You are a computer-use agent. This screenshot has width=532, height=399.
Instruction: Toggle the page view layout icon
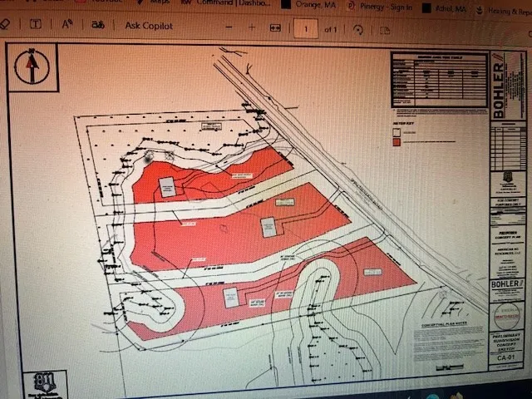click(x=384, y=31)
